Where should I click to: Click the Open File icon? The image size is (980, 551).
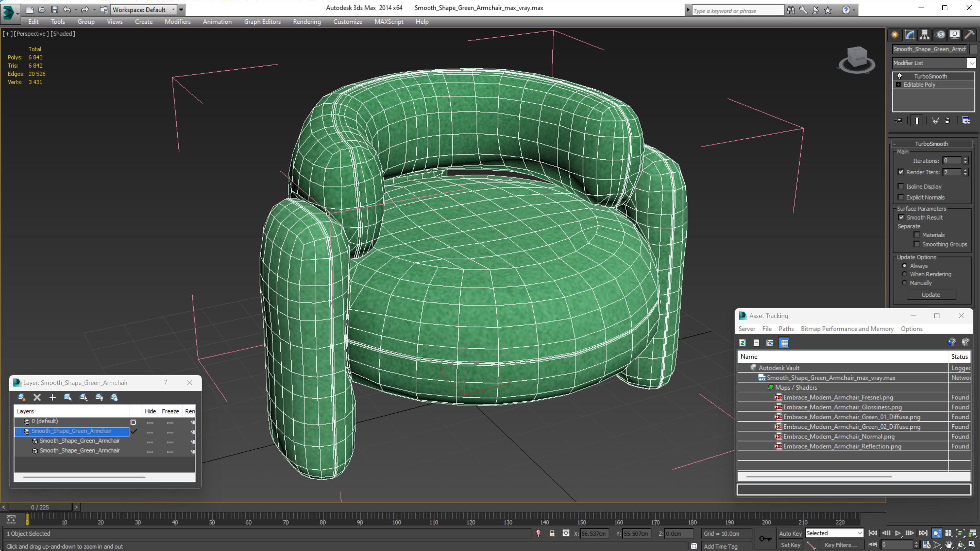(42, 10)
